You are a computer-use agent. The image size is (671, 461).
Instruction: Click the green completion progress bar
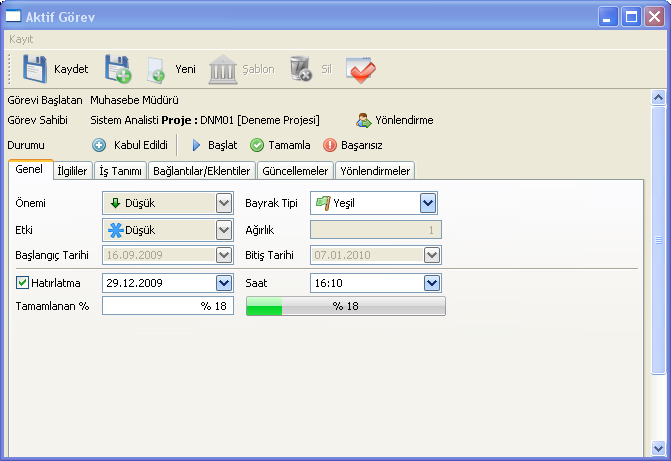pos(345,306)
